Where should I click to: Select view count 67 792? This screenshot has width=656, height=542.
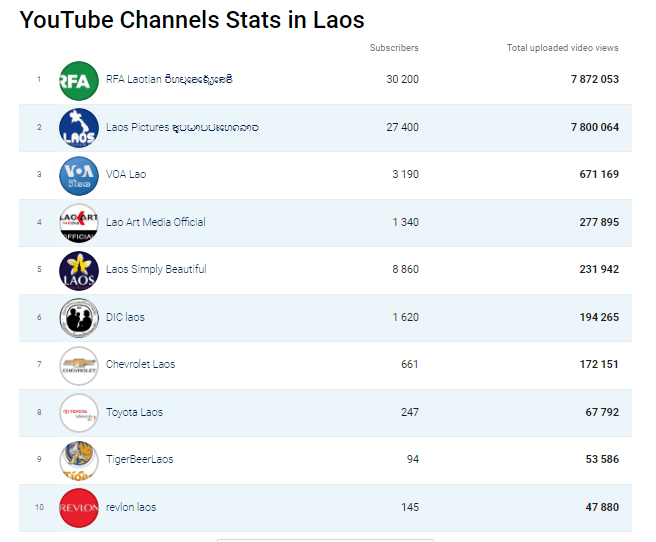point(602,412)
